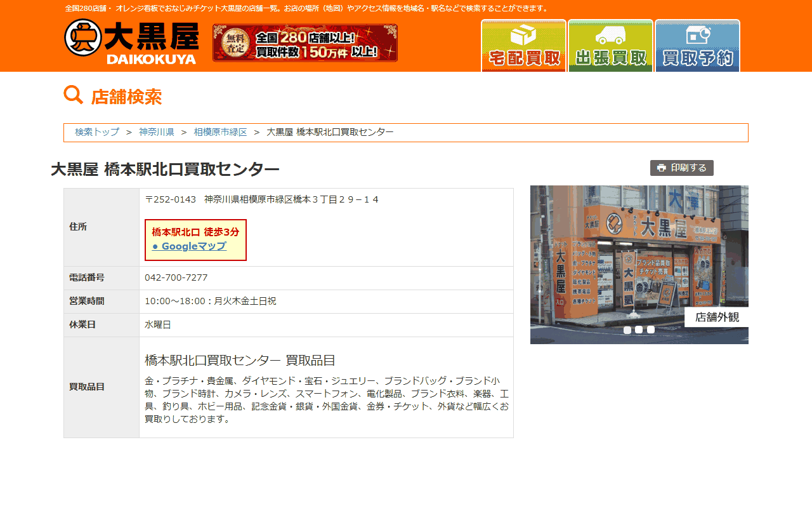Click the 営業時間 row label
This screenshot has width=812, height=508.
coord(87,301)
